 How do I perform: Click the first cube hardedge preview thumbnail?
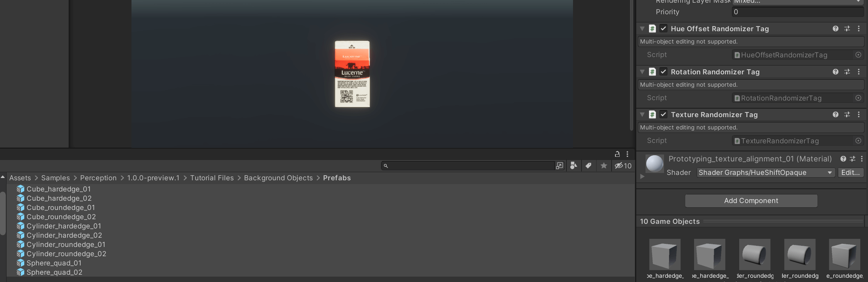pos(665,254)
